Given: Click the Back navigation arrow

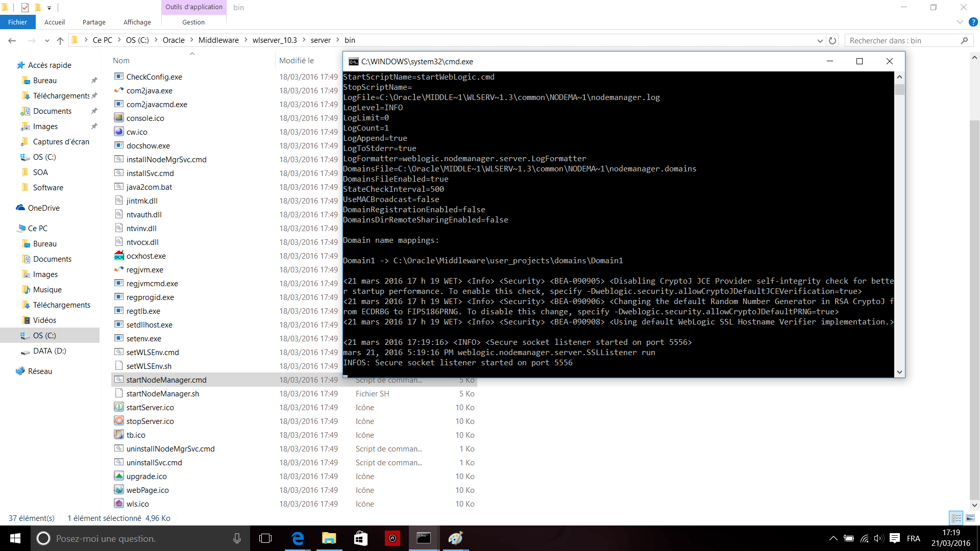Looking at the screenshot, I should tap(12, 40).
